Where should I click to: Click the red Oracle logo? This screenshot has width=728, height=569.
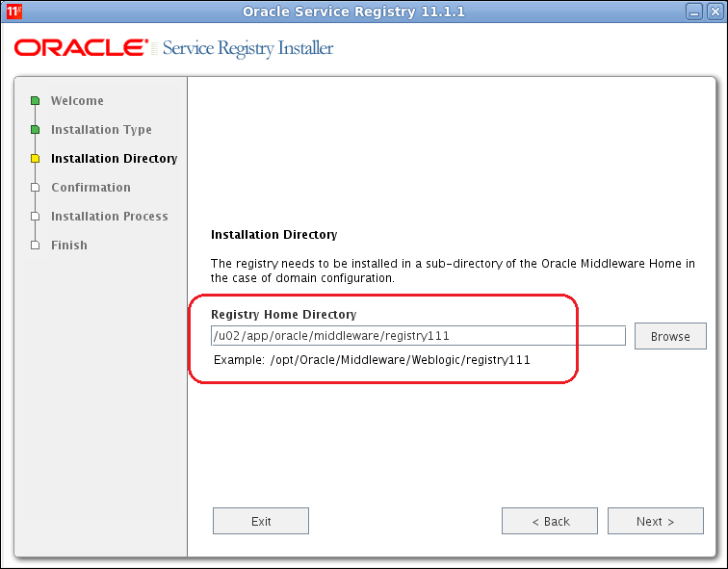81,48
